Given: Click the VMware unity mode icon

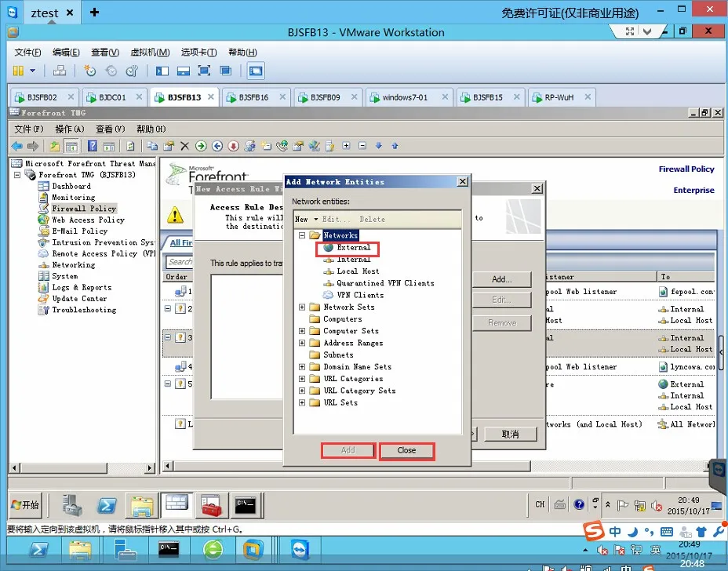Looking at the screenshot, I should [226, 71].
